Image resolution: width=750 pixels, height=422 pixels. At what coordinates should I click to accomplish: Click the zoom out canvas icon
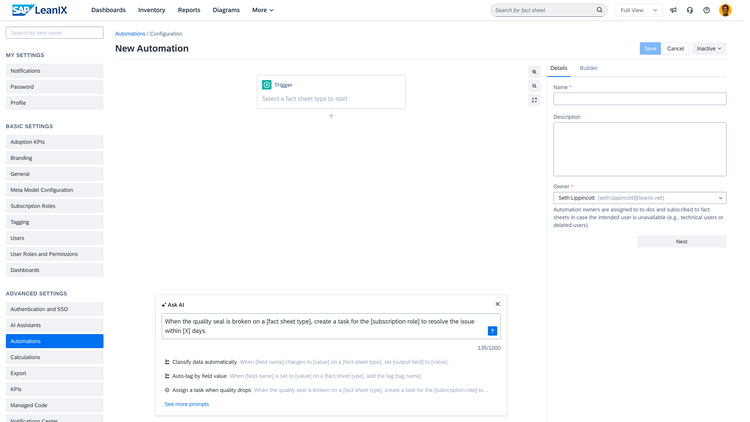pyautogui.click(x=534, y=86)
